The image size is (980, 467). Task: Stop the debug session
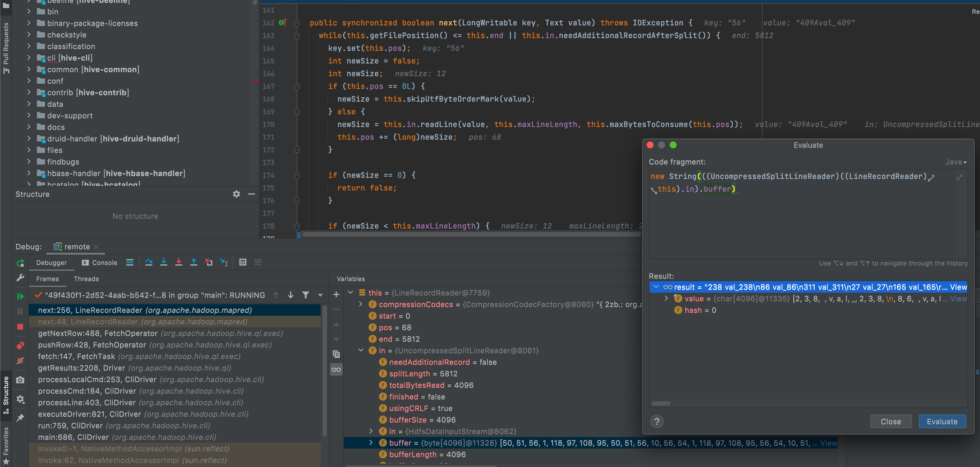(x=20, y=326)
